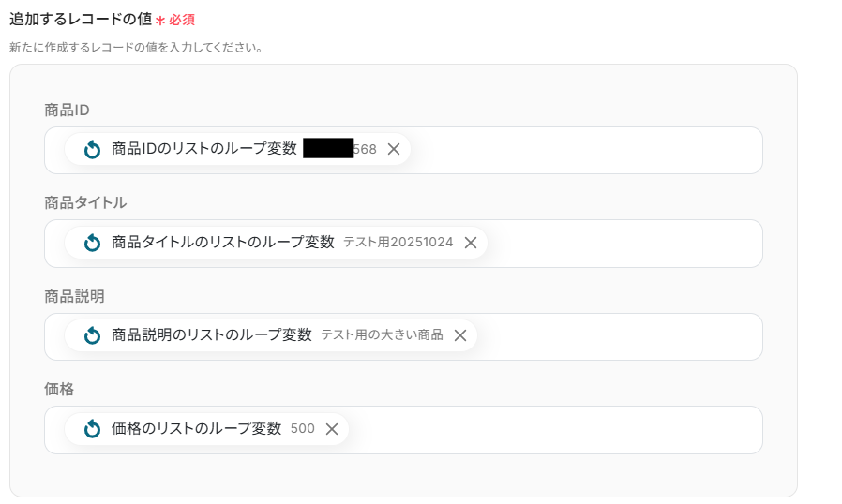Select the 商品説明のリストのループ変数 chip text
The width and height of the screenshot is (842, 504).
pyautogui.click(x=211, y=335)
